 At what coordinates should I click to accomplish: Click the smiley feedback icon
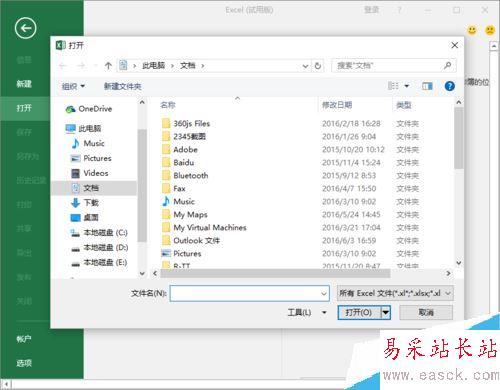coord(472,30)
